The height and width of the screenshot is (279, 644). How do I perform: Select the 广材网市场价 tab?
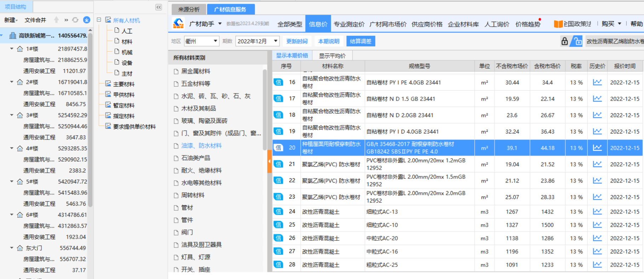click(x=388, y=24)
